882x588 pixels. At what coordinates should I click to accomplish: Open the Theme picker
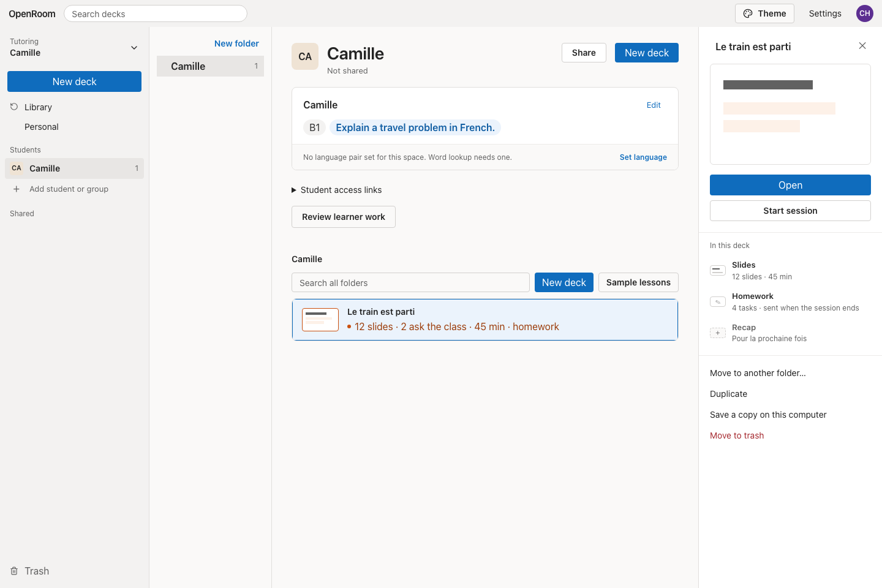[764, 13]
